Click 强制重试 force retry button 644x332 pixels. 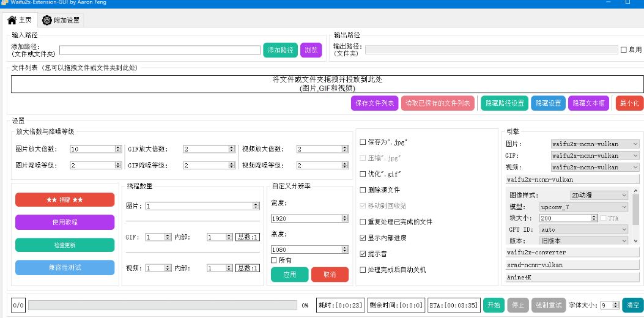549,305
